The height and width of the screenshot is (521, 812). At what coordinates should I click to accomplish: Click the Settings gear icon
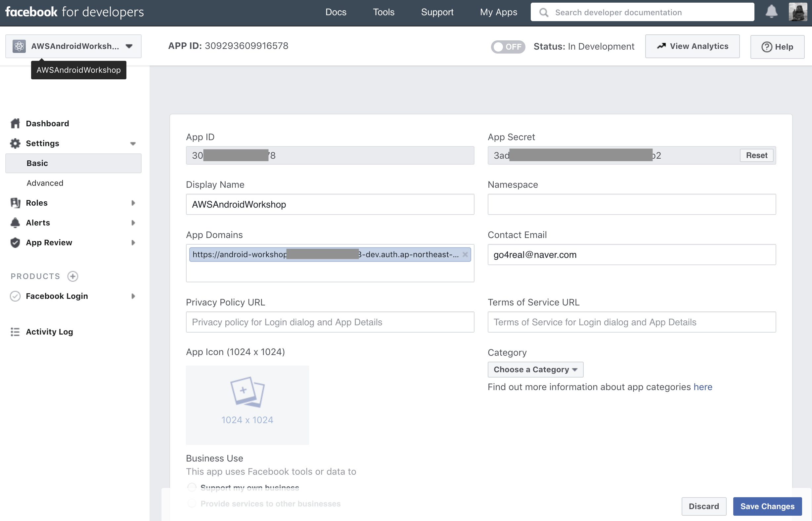pos(15,143)
